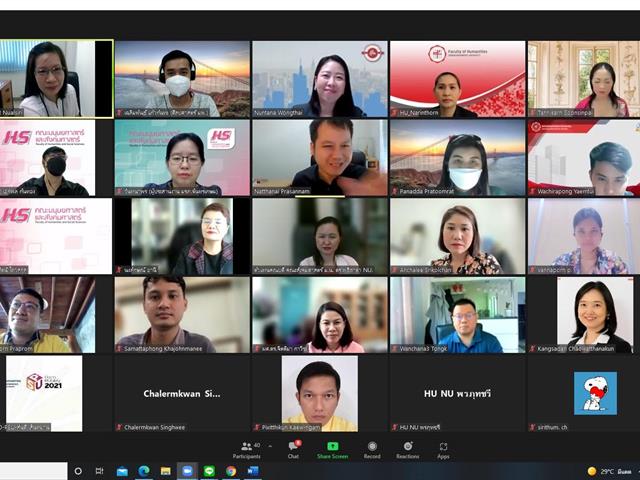
Task: Click the SU 2021 logo tile
Action: coord(44,393)
